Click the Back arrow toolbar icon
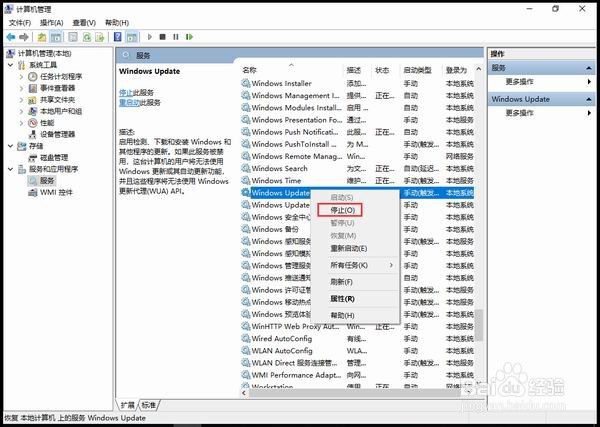 (11, 37)
